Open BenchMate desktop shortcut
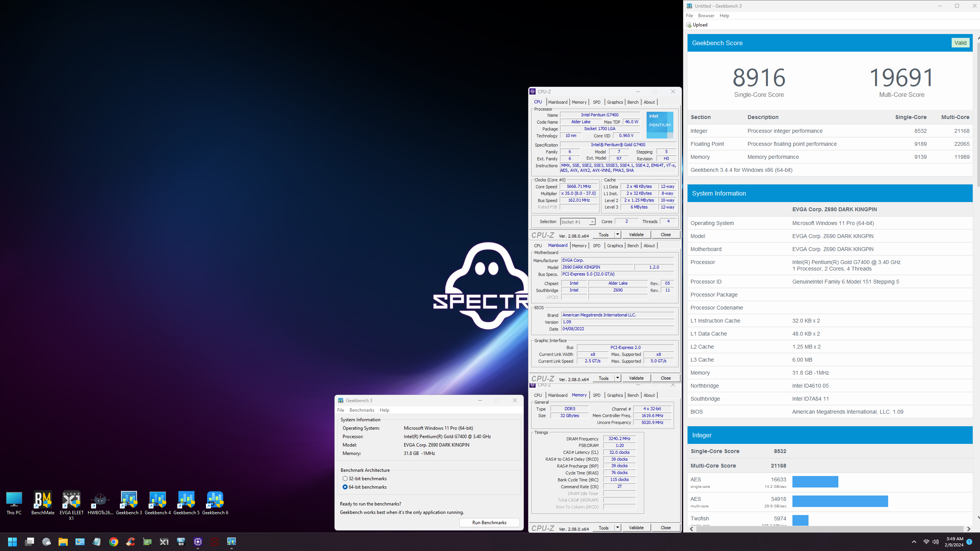Image resolution: width=980 pixels, height=551 pixels. tap(43, 503)
